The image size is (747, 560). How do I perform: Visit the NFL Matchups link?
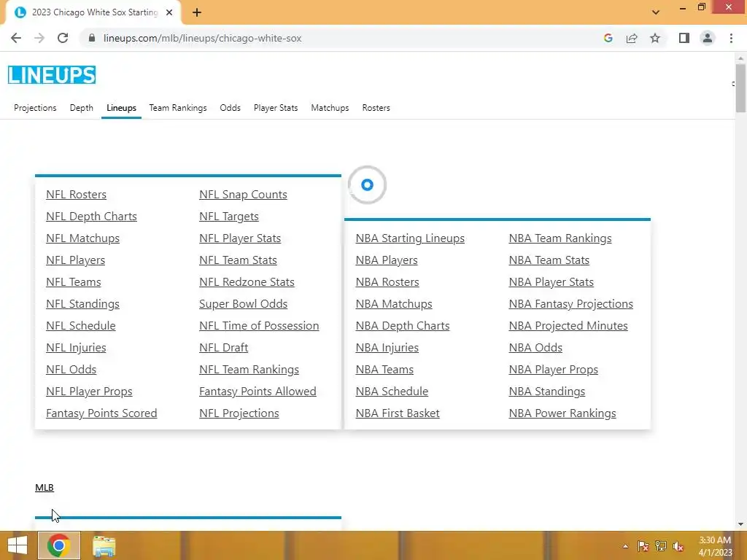[83, 238]
